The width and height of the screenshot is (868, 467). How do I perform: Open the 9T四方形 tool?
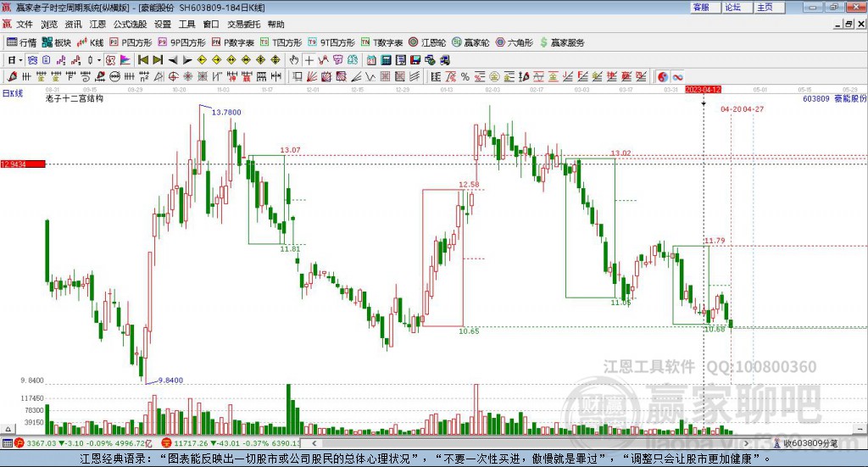(331, 42)
